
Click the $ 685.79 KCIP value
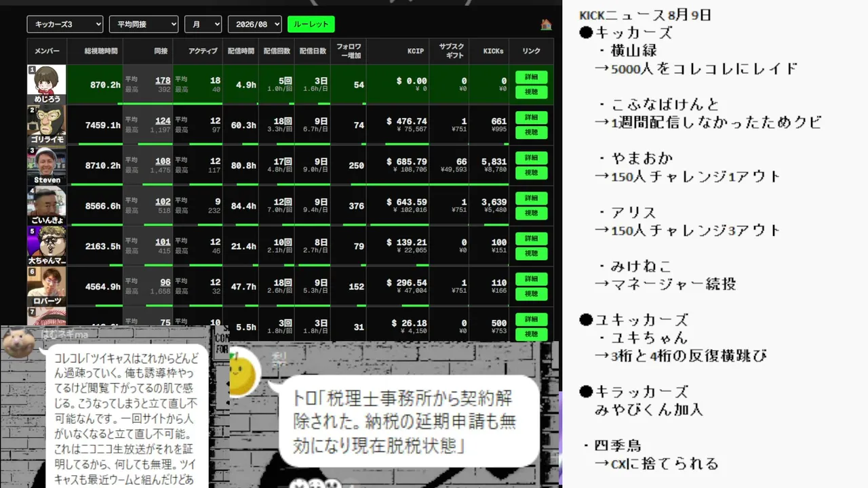pyautogui.click(x=407, y=161)
